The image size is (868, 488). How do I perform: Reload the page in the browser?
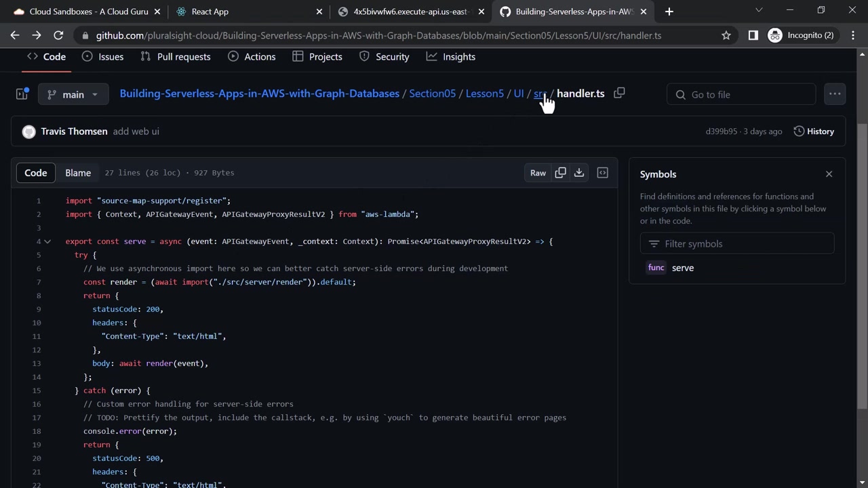pos(58,35)
